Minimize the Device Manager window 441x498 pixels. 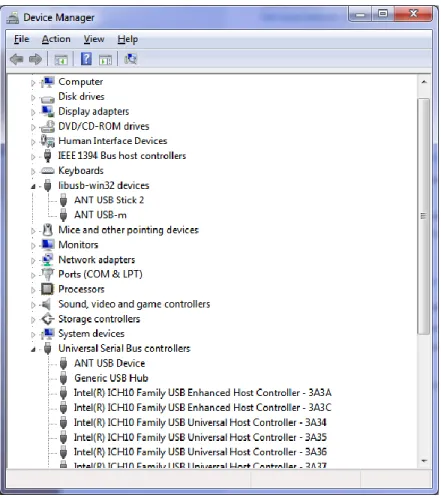tap(360, 14)
